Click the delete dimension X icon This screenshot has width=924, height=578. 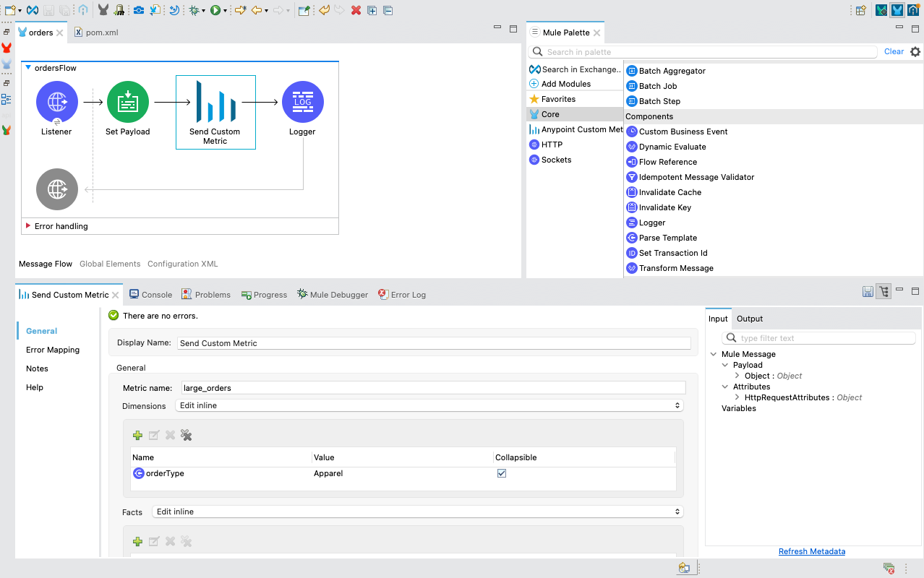[170, 435]
